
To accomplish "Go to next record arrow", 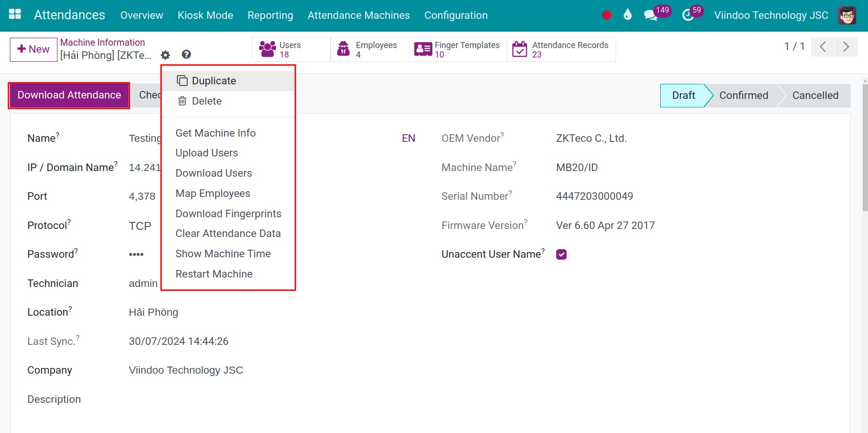I will (846, 47).
